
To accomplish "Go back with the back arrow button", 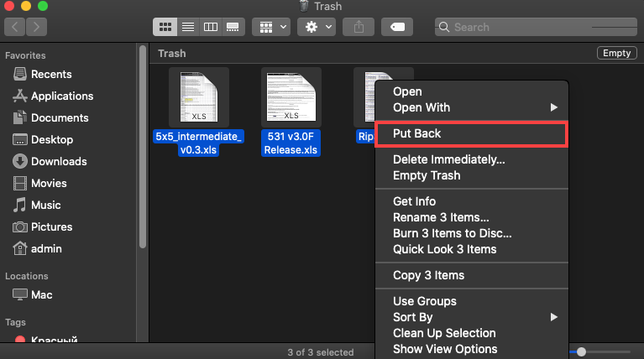I will [15, 27].
